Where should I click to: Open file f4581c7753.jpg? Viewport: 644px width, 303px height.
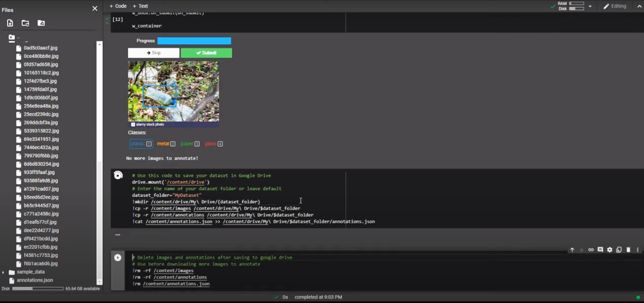click(41, 256)
